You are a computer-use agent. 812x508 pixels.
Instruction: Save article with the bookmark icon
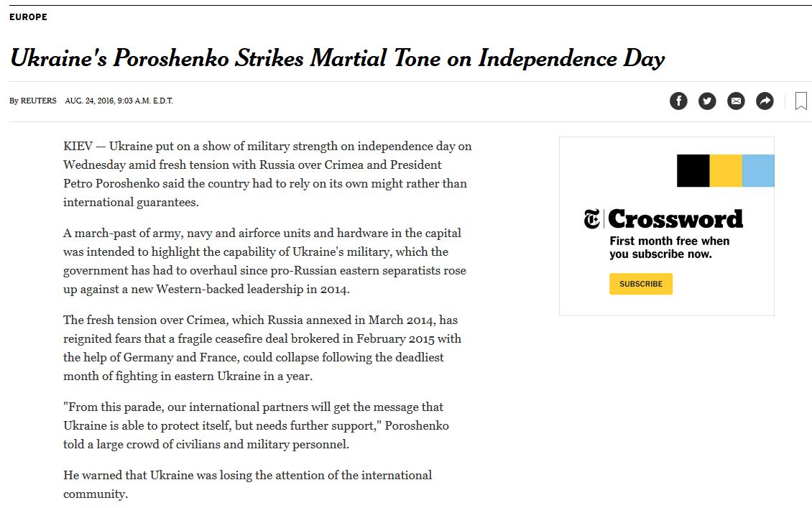801,101
